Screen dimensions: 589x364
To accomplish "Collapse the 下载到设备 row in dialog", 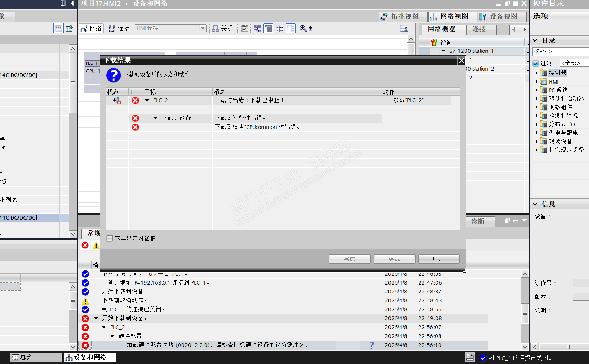I will [155, 118].
